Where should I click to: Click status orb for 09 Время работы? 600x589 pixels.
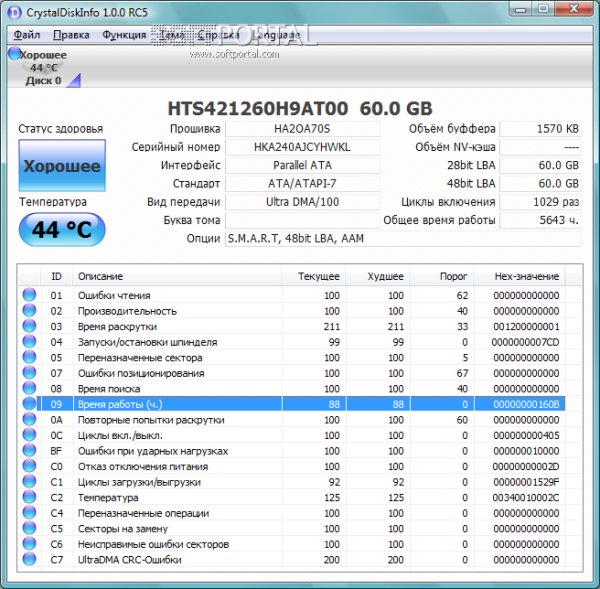[29, 403]
